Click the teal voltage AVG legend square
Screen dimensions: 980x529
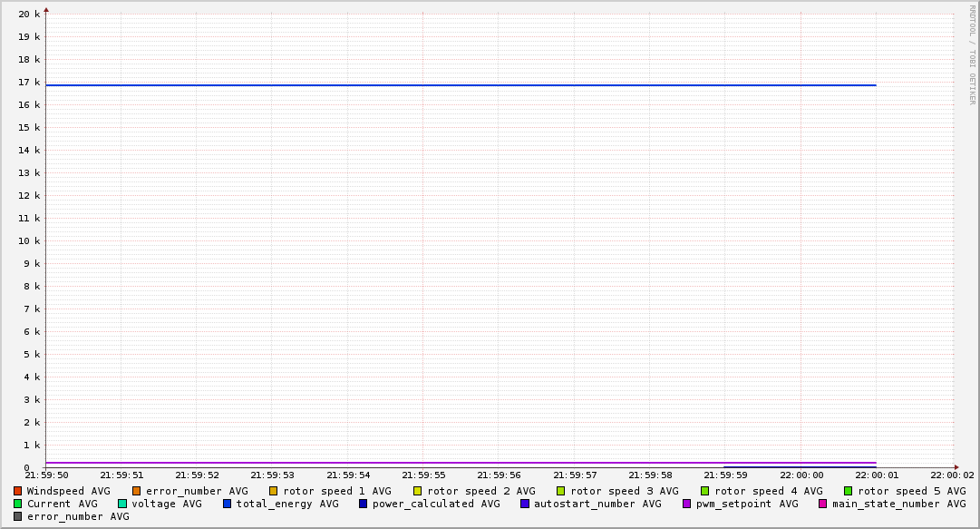pos(122,504)
